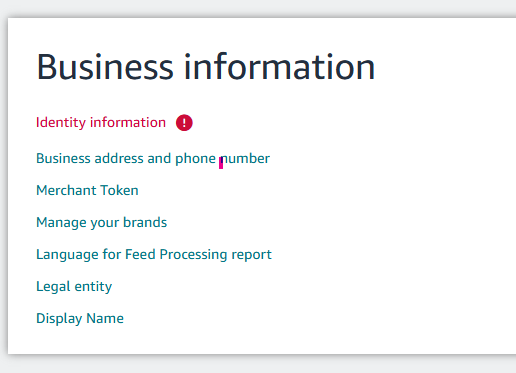
Task: Click the word 'entity' in Legal entity
Action: (x=93, y=287)
